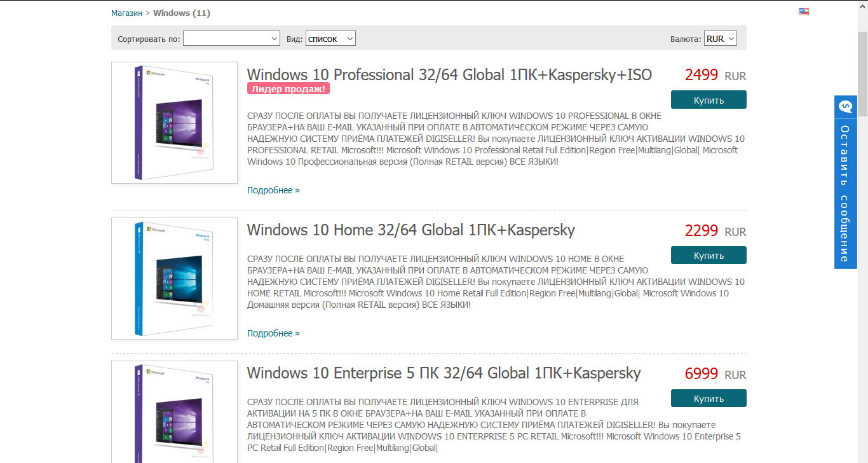Click the 6999 RUR price
This screenshot has width=868, height=463.
pyautogui.click(x=715, y=374)
